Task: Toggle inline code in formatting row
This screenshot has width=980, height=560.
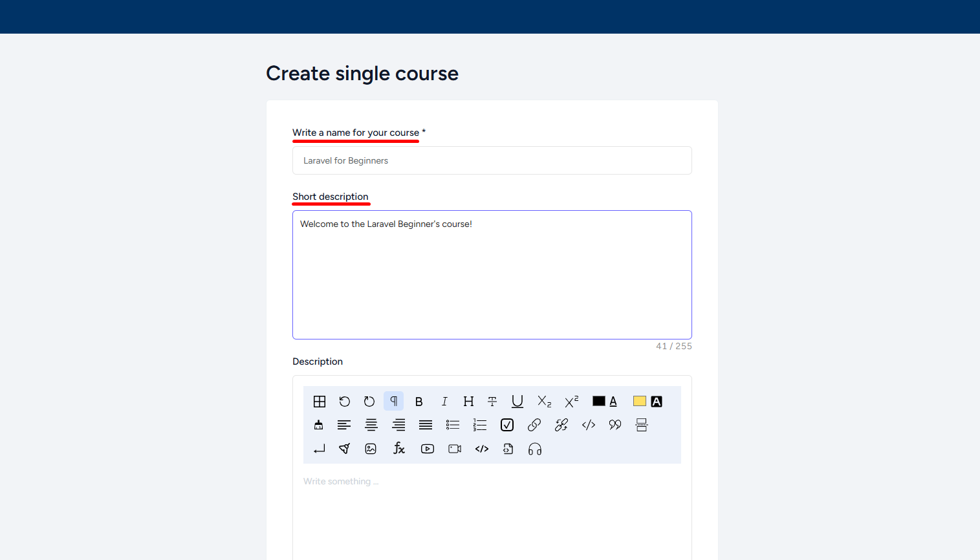Action: (589, 425)
